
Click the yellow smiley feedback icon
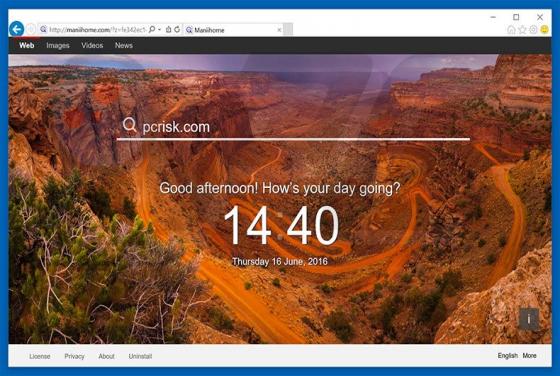click(544, 30)
